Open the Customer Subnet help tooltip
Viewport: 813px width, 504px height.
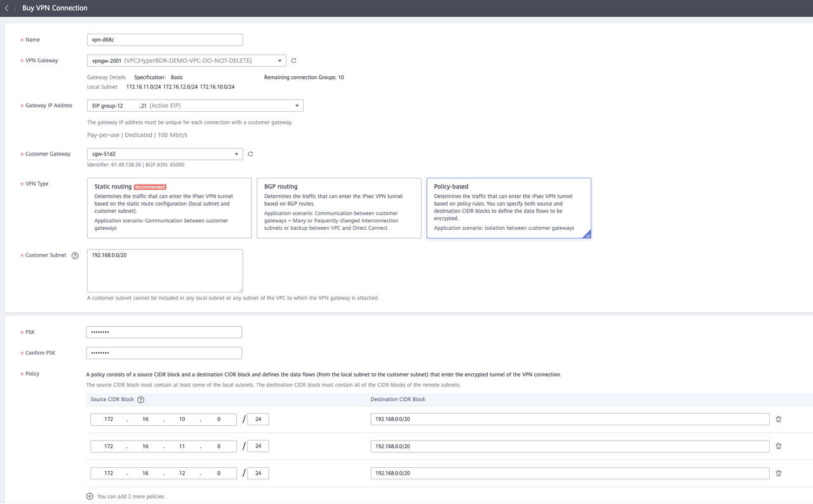(x=75, y=256)
